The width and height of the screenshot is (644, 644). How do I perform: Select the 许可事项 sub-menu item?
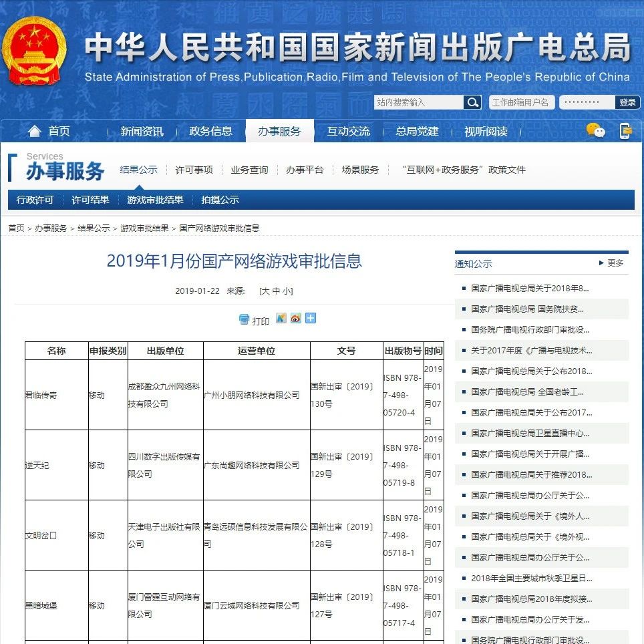[x=194, y=170]
